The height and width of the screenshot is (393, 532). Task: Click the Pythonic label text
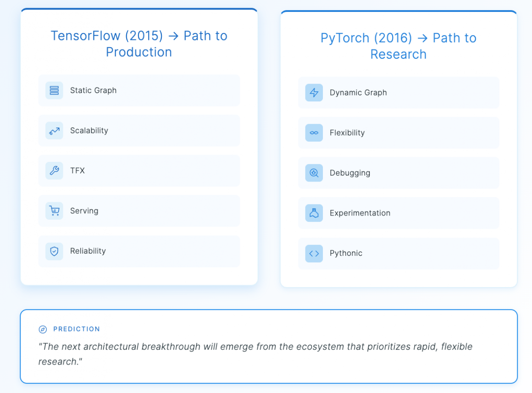pyautogui.click(x=346, y=253)
